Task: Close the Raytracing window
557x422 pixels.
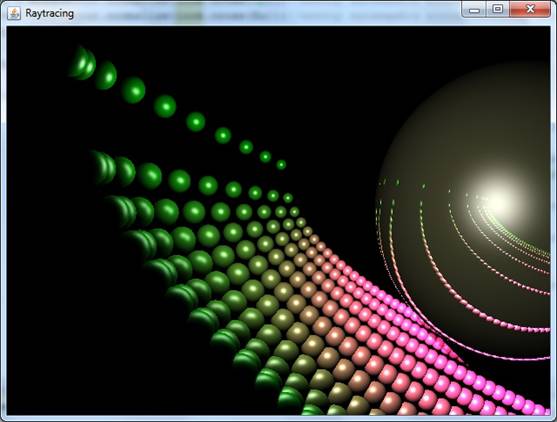Action: pos(530,10)
